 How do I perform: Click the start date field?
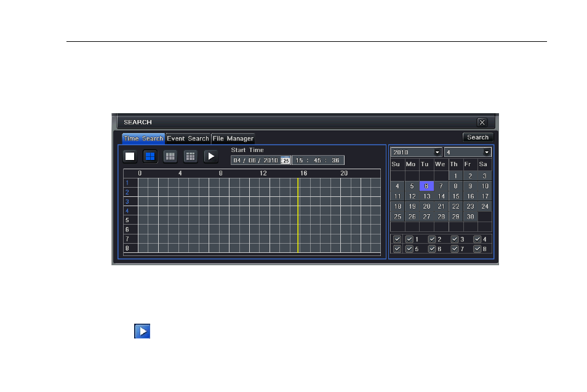pos(261,160)
